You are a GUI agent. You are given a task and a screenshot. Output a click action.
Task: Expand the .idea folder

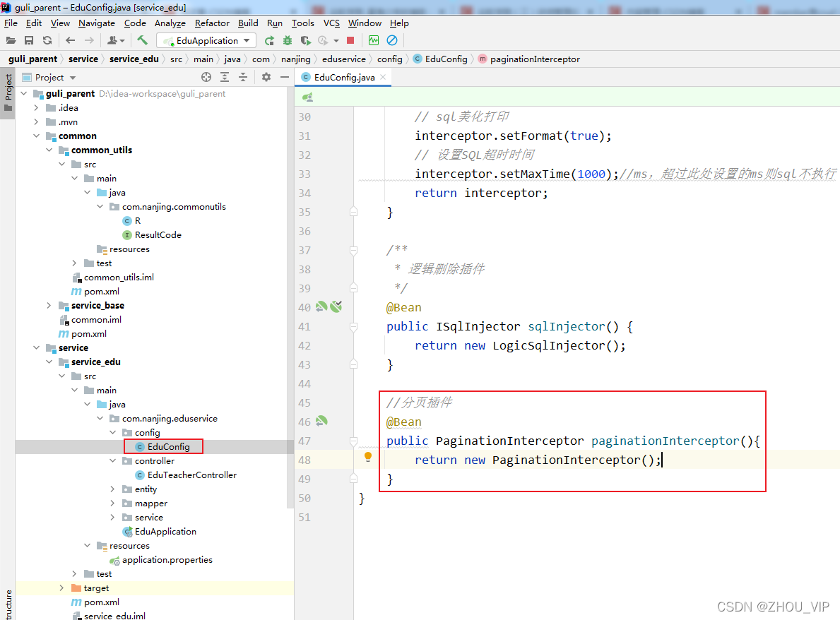[x=36, y=107]
